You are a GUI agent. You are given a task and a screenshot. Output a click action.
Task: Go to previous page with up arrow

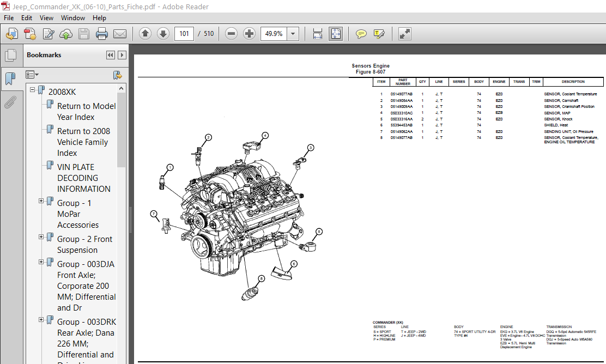click(x=146, y=34)
